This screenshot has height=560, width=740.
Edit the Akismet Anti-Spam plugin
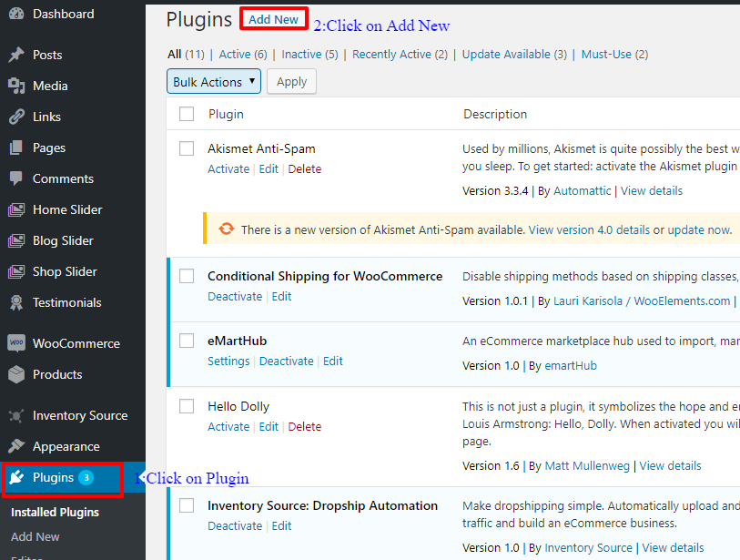coord(269,169)
